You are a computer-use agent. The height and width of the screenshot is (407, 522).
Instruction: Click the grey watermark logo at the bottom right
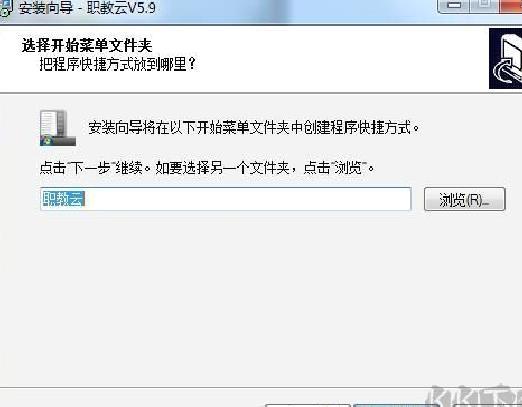coord(475,397)
